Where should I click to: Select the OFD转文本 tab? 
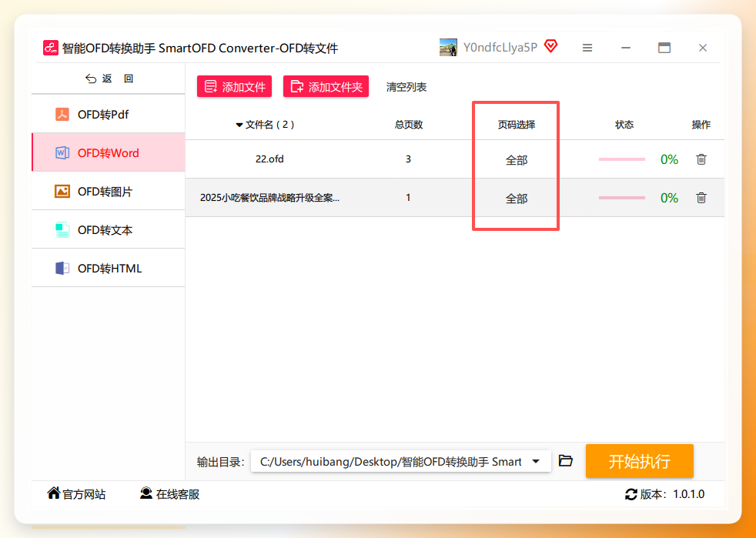(x=109, y=230)
